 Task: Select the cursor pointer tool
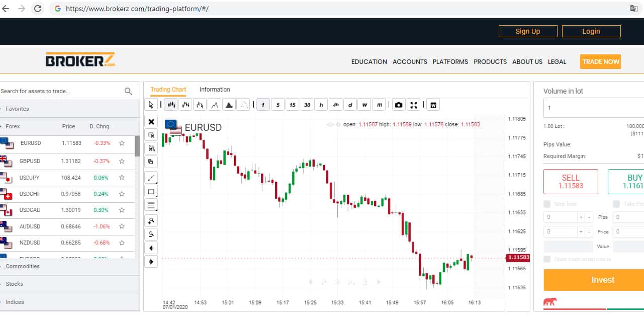tap(150, 105)
